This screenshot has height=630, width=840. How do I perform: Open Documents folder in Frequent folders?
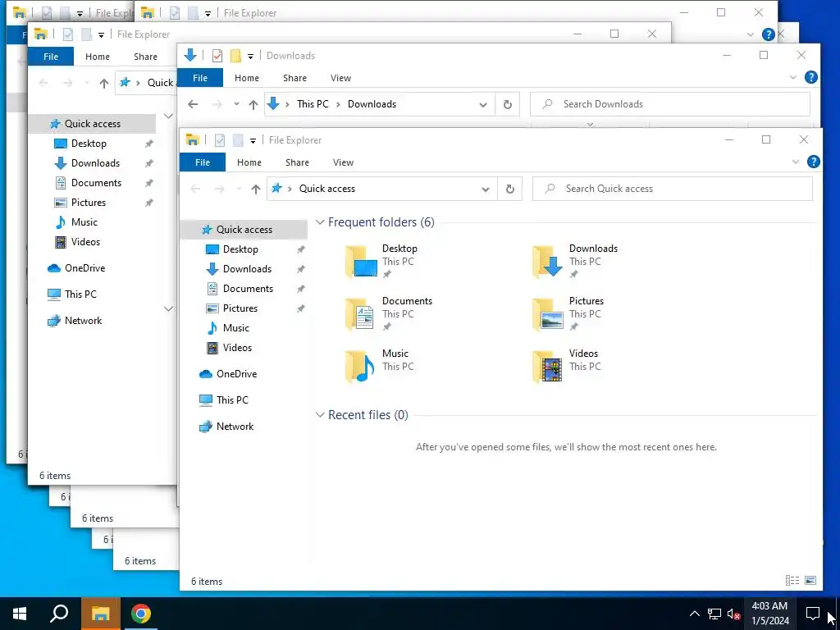tap(388, 314)
